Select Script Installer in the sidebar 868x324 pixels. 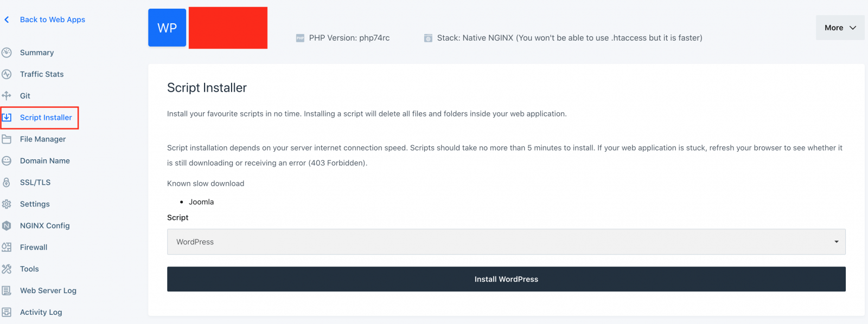(x=46, y=118)
